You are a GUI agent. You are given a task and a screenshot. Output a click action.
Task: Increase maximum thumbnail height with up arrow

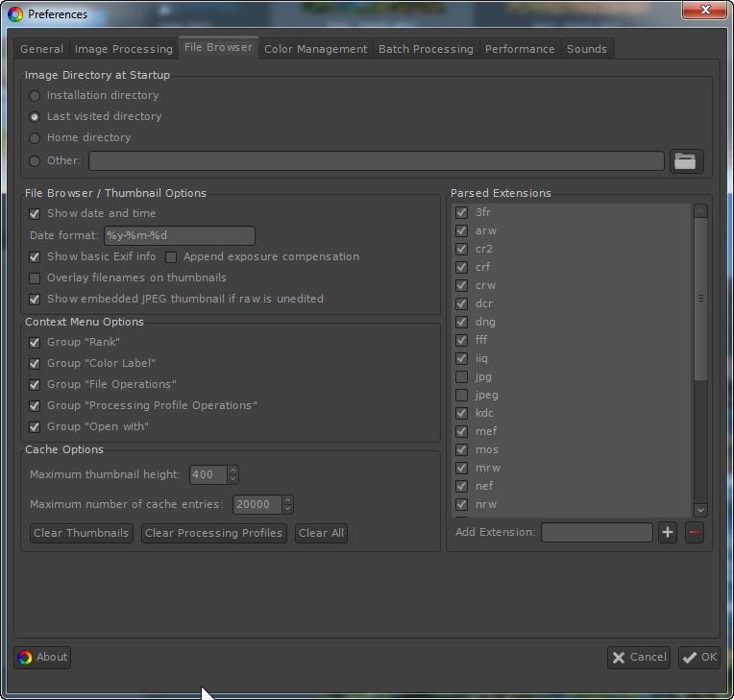pyautogui.click(x=232, y=471)
